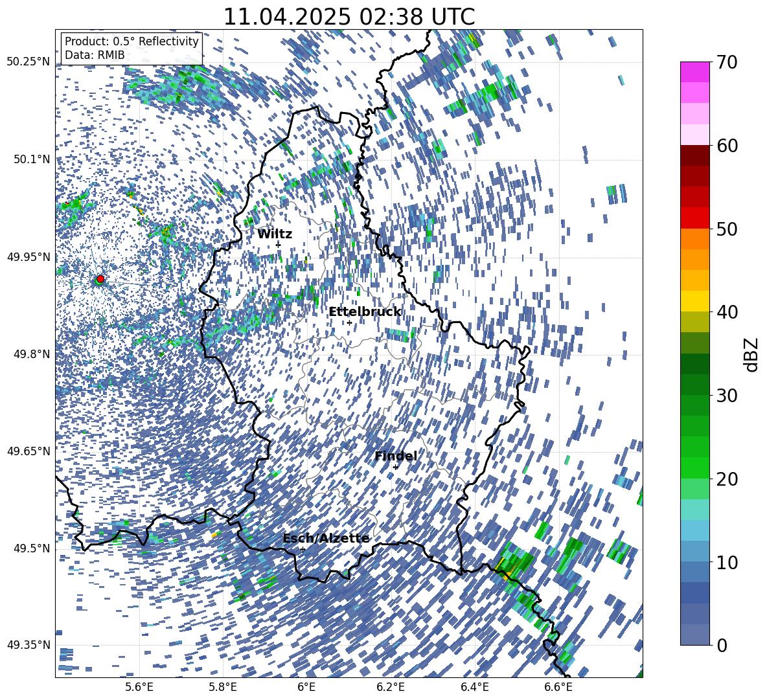The height and width of the screenshot is (700, 767).
Task: Click the 49.5°N latitude tick label
Action: tap(31, 548)
